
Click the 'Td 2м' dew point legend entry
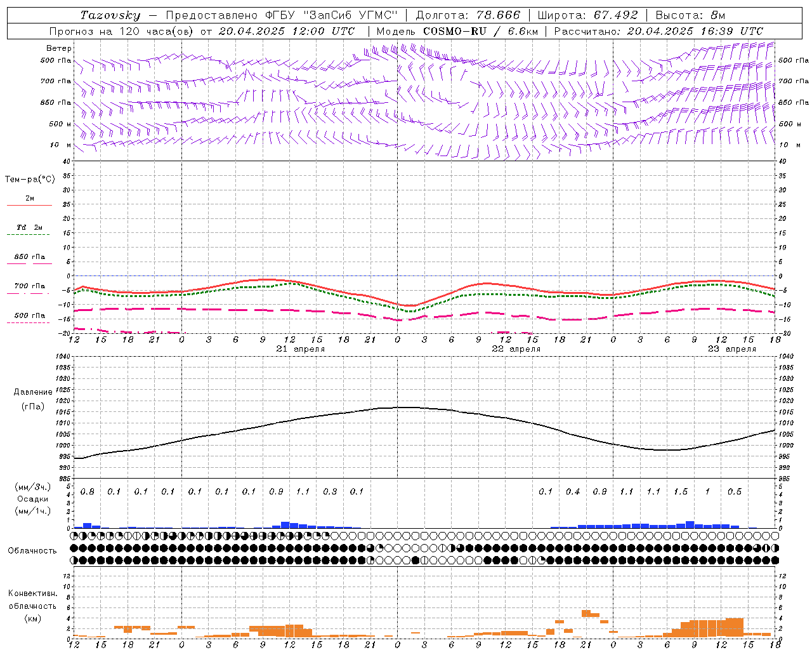[30, 227]
